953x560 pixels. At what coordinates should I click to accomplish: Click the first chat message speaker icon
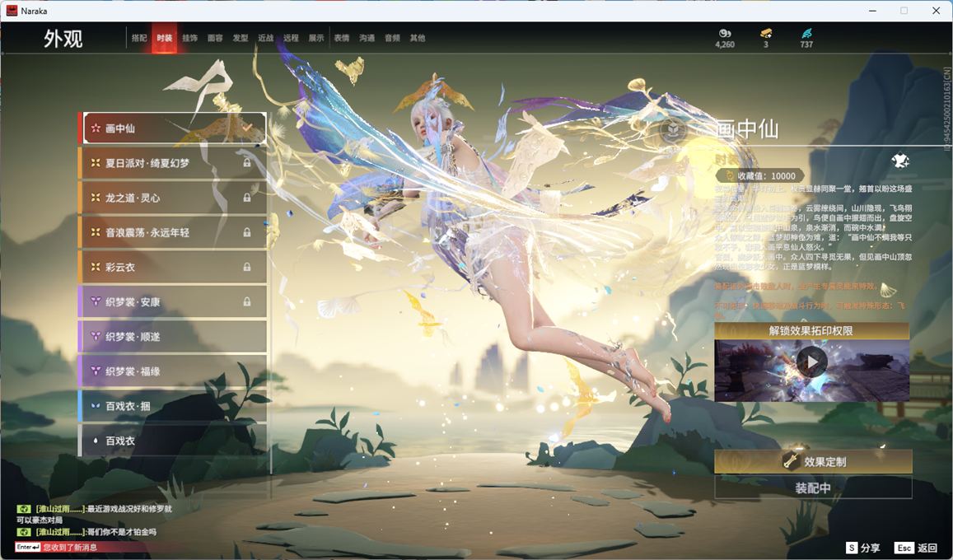[x=24, y=509]
